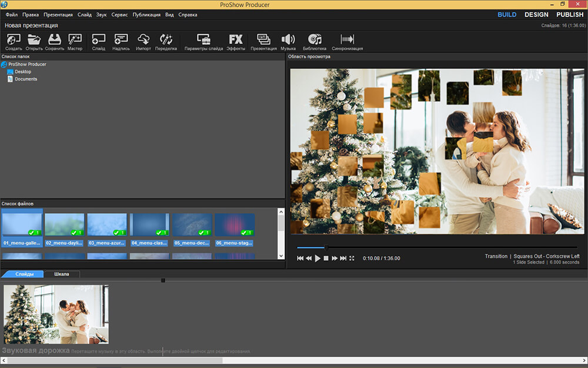Click the preview playback progress slider
This screenshot has width=588, height=368.
pyautogui.click(x=436, y=247)
